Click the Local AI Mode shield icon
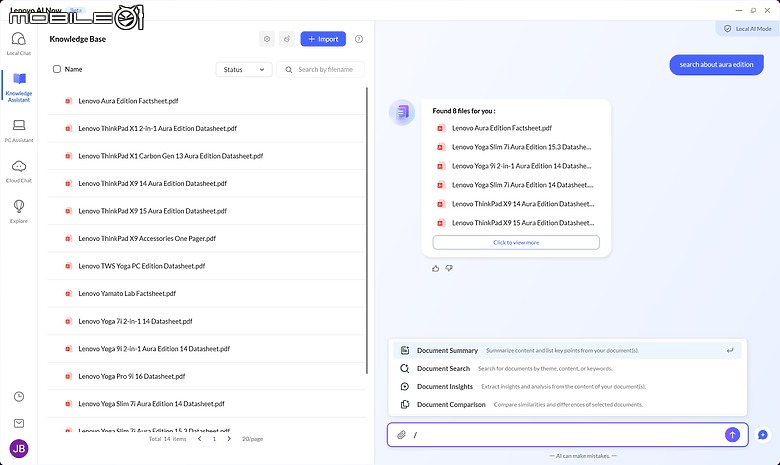Image resolution: width=780 pixels, height=465 pixels. 727,29
